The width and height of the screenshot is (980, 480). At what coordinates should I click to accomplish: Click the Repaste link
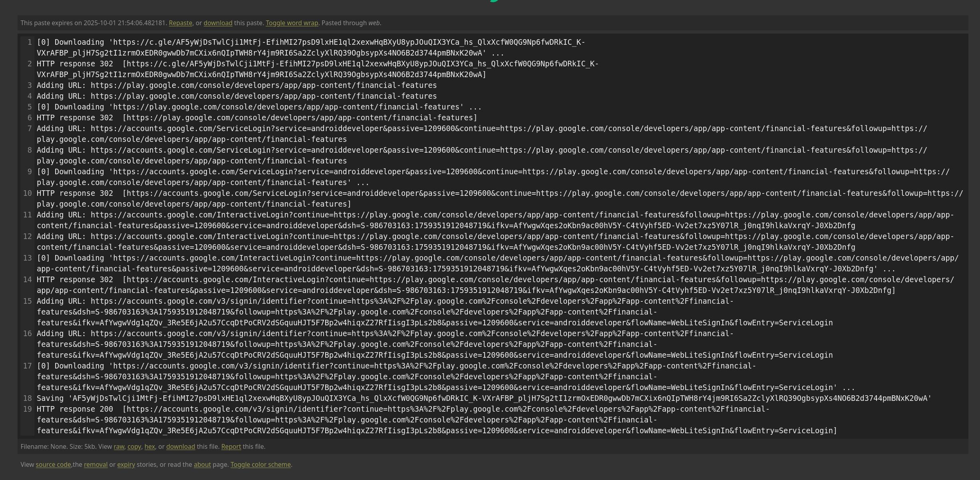pyautogui.click(x=180, y=23)
